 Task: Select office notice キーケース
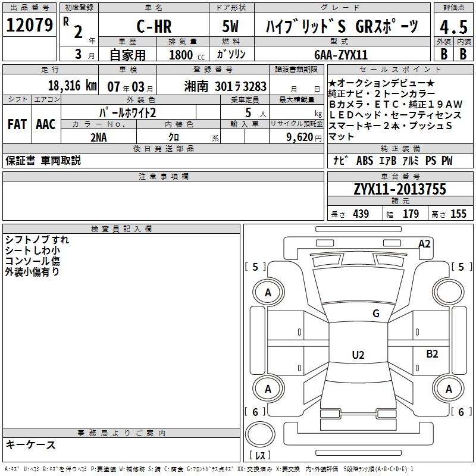click(x=31, y=444)
